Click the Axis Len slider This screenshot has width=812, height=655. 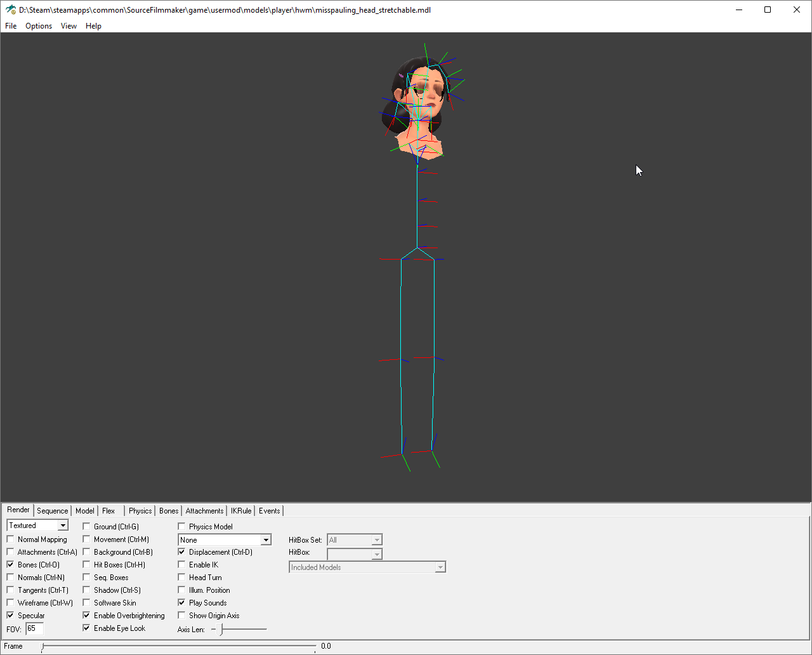click(239, 629)
